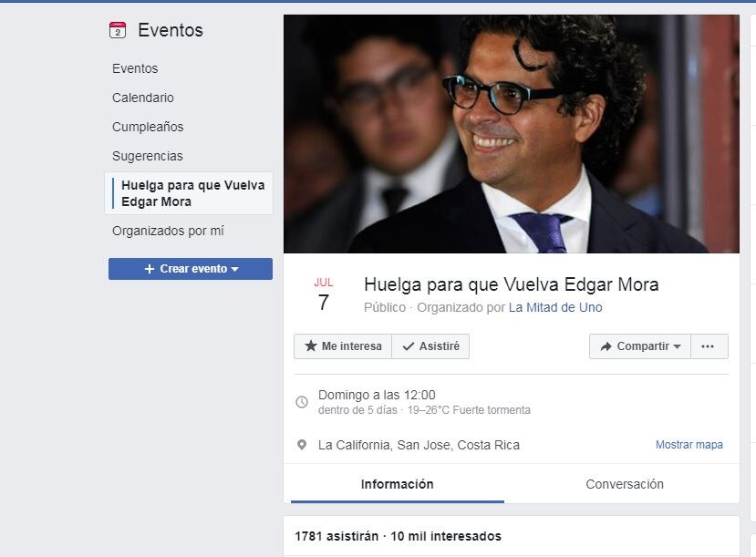The height and width of the screenshot is (557, 756).
Task: Open Calendario in the sidebar menu
Action: pyautogui.click(x=142, y=98)
